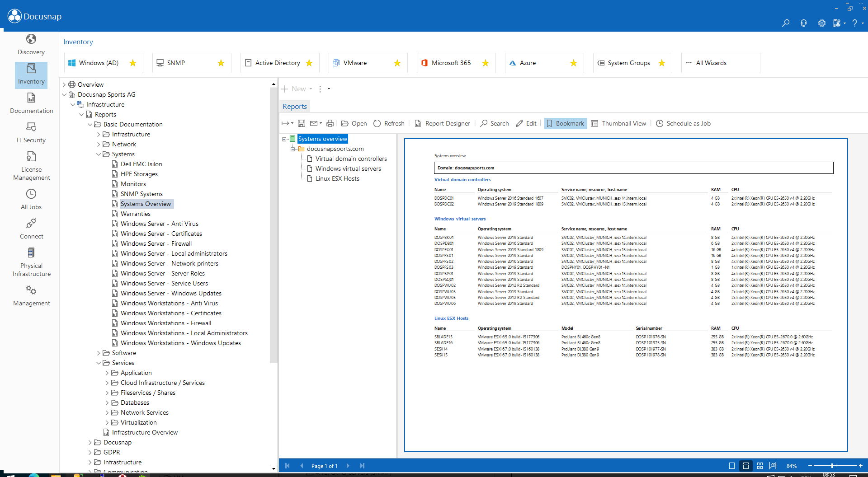
Task: Switch to multiple pages view
Action: (x=759, y=466)
